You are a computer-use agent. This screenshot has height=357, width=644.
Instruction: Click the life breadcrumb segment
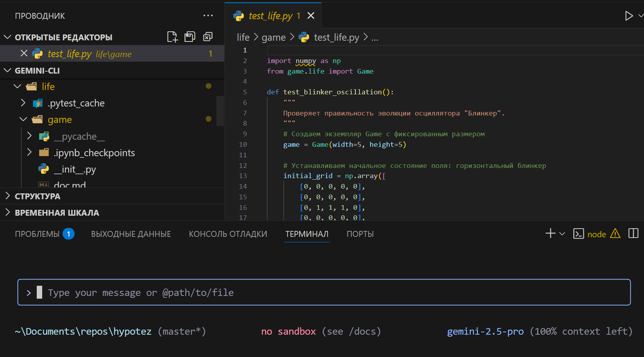tap(243, 37)
